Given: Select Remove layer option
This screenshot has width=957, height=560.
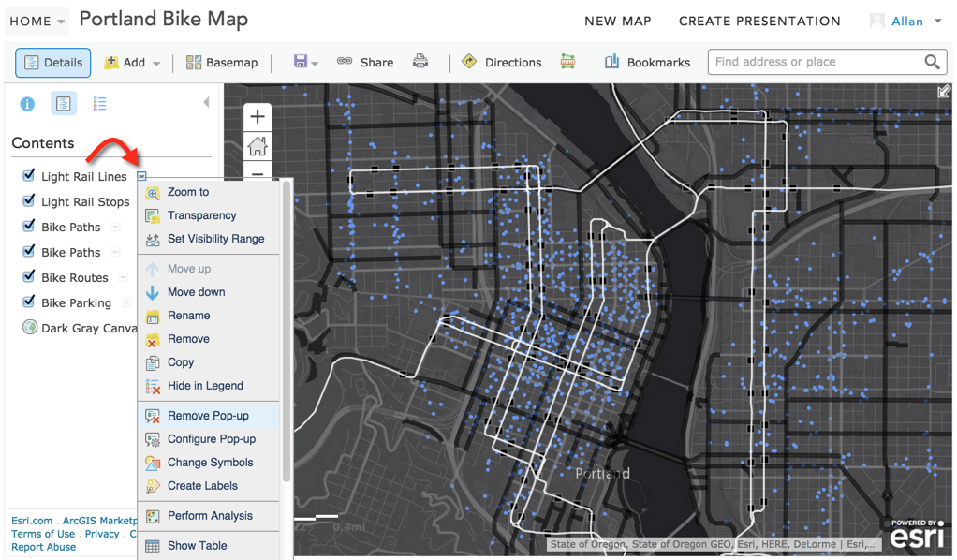Looking at the screenshot, I should pyautogui.click(x=209, y=339).
